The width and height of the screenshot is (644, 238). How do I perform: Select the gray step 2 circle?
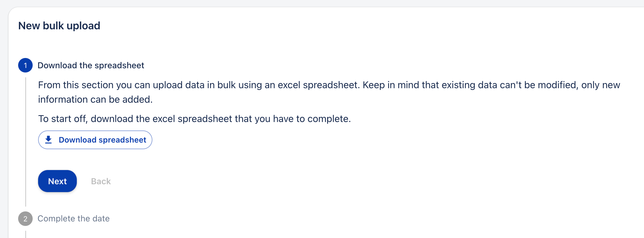[x=25, y=219]
